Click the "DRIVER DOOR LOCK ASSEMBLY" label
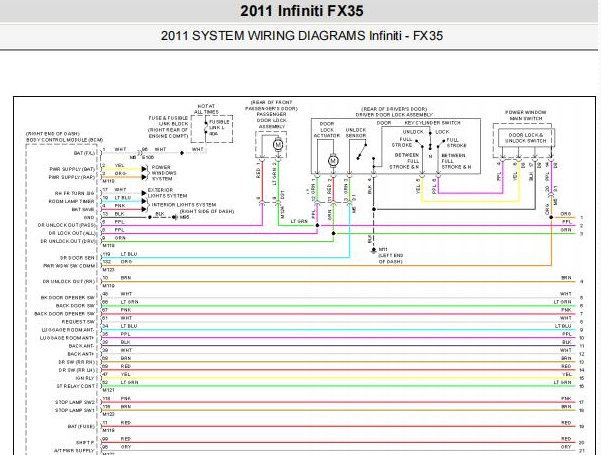The height and width of the screenshot is (455, 601). pyautogui.click(x=394, y=115)
